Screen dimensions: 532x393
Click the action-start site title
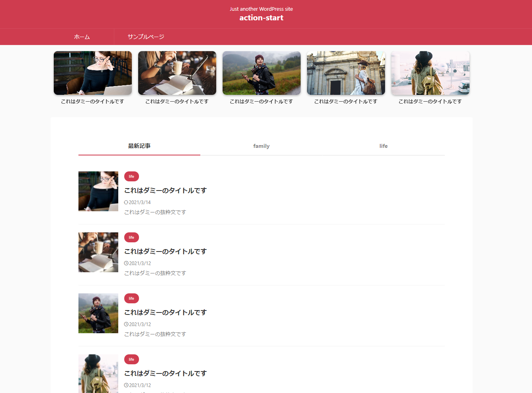(261, 18)
